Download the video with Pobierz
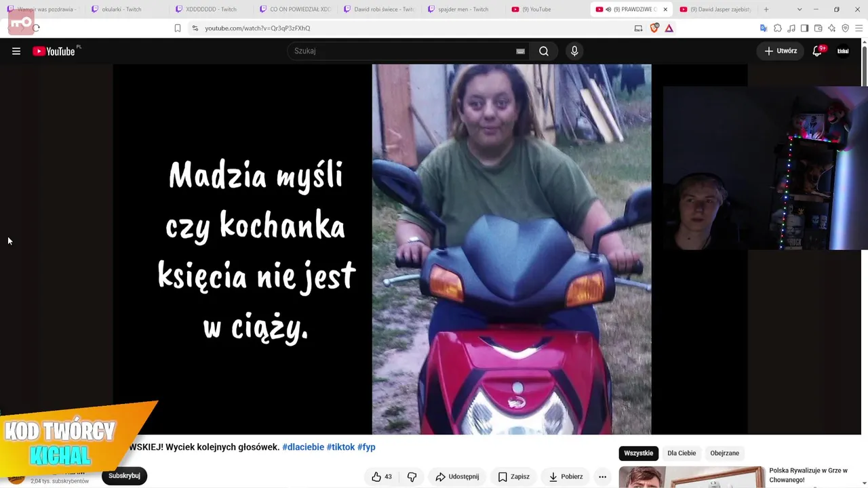Image resolution: width=868 pixels, height=488 pixels. [x=566, y=476]
